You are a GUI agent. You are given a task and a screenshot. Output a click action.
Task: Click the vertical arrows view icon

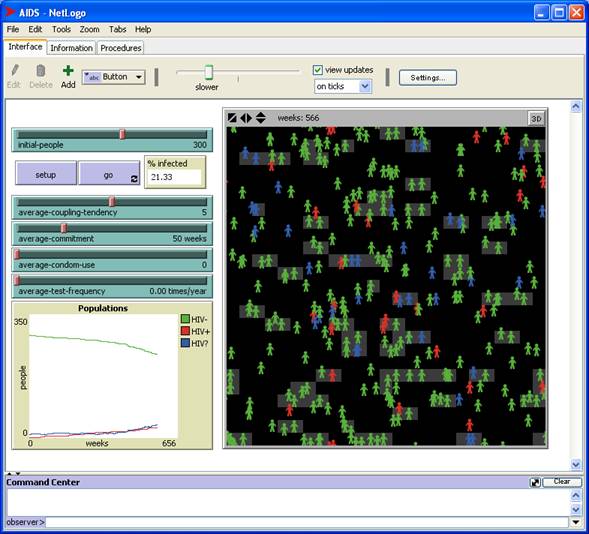(x=260, y=118)
